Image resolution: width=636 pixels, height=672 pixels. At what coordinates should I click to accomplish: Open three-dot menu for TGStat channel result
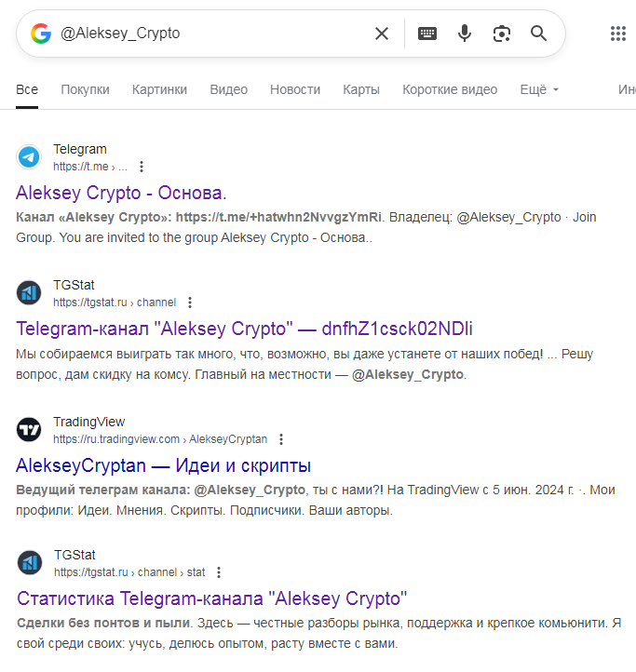click(x=190, y=302)
